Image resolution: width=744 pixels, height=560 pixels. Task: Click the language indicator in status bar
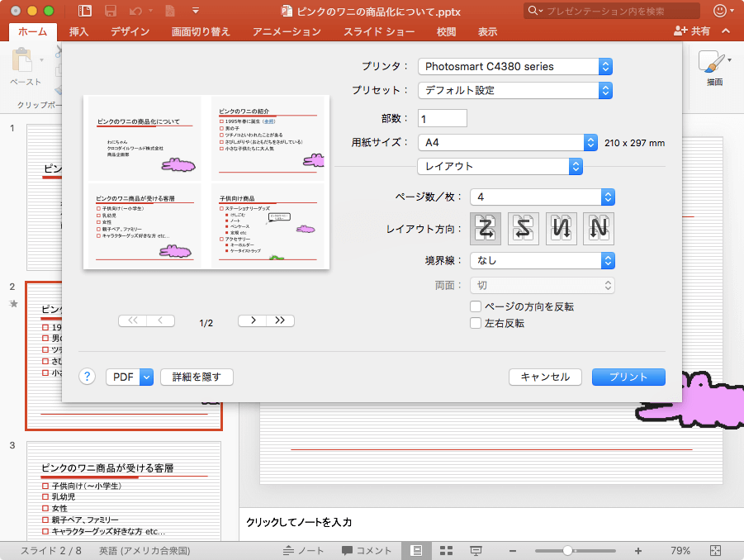tap(145, 551)
